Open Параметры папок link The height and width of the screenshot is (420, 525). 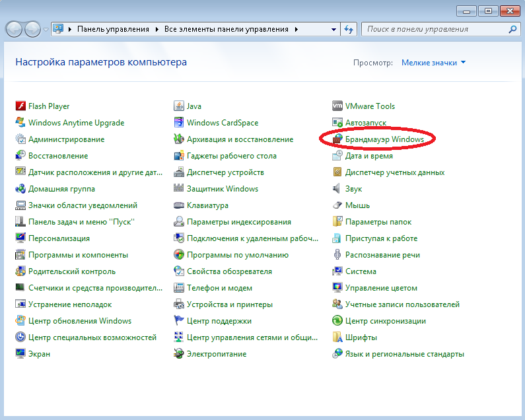378,222
